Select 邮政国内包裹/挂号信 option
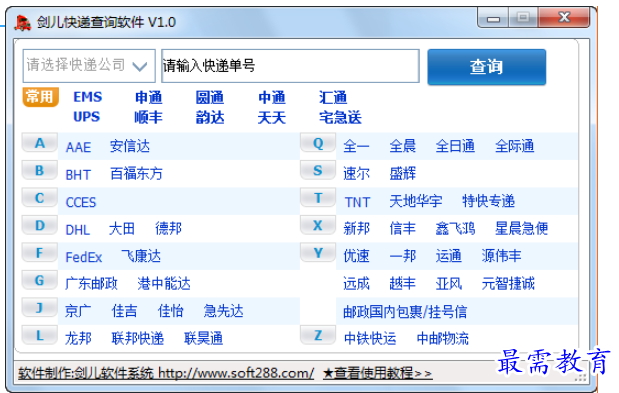Viewport: 619px width, 393px height. click(405, 312)
